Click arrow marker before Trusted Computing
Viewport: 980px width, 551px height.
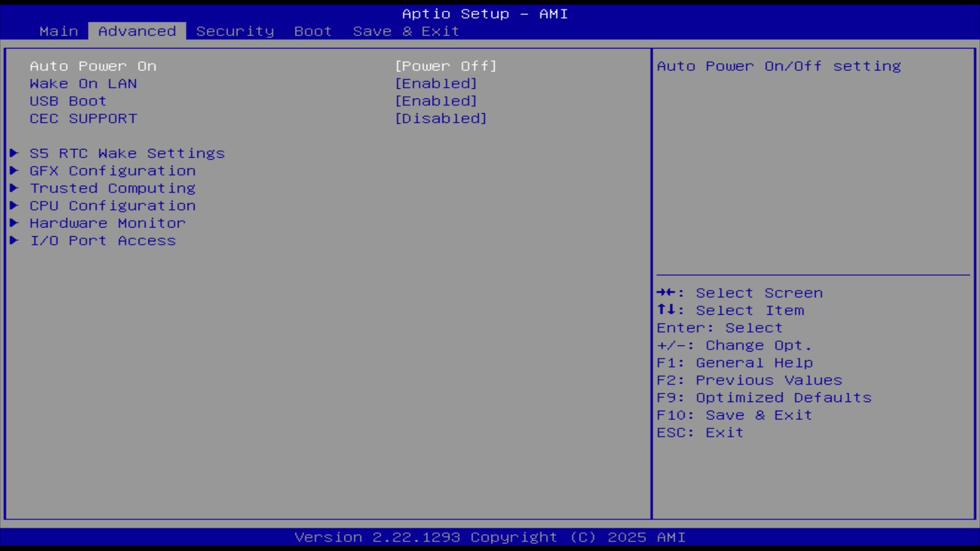(x=14, y=188)
